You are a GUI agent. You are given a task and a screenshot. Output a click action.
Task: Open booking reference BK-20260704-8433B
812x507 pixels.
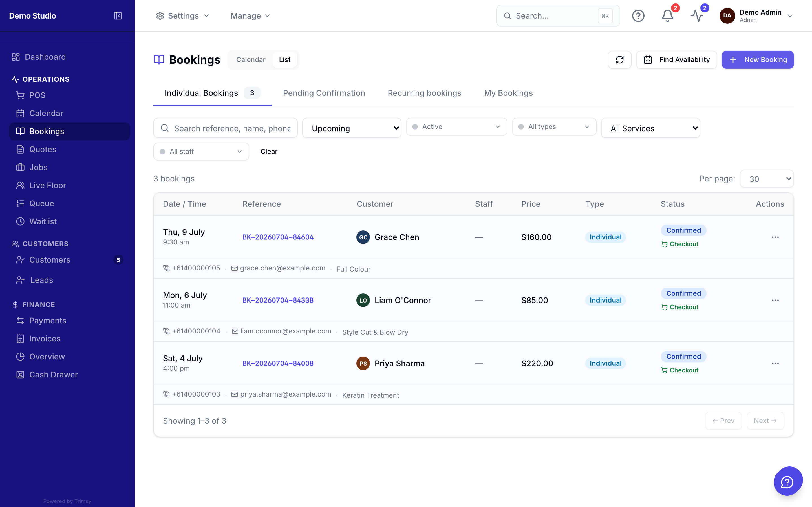point(278,300)
